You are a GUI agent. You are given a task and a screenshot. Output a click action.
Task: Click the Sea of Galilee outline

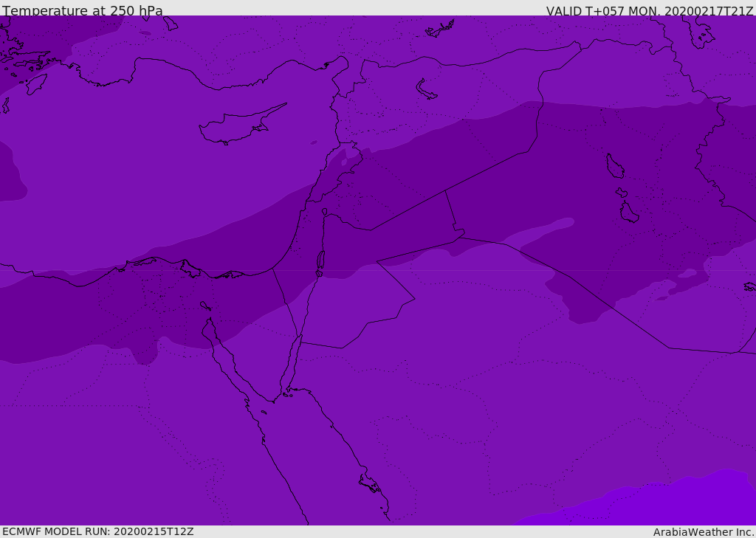coord(324,212)
